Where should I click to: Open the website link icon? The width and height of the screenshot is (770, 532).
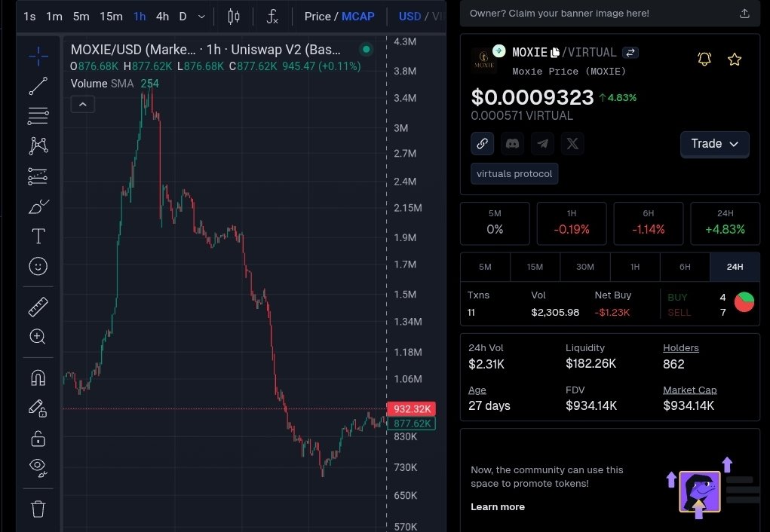point(482,144)
